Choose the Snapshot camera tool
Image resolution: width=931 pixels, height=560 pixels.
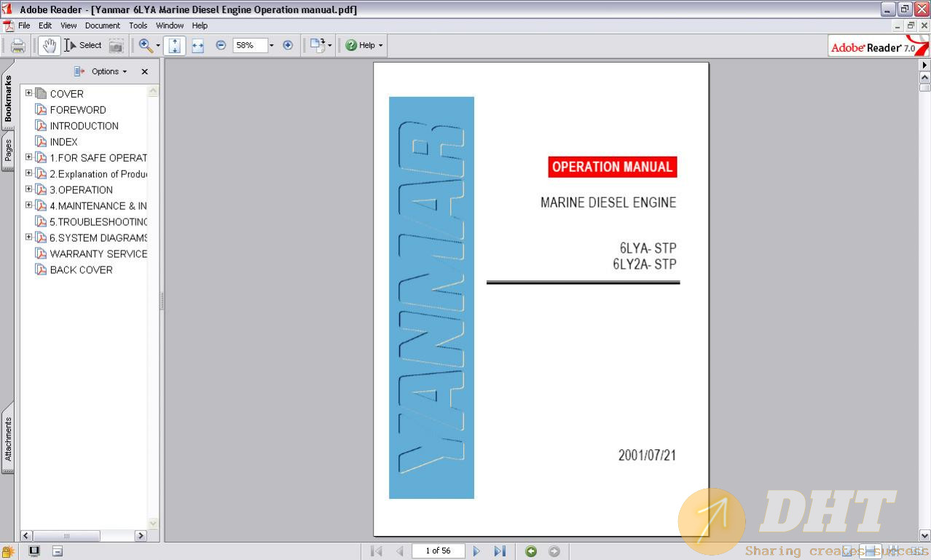(116, 46)
